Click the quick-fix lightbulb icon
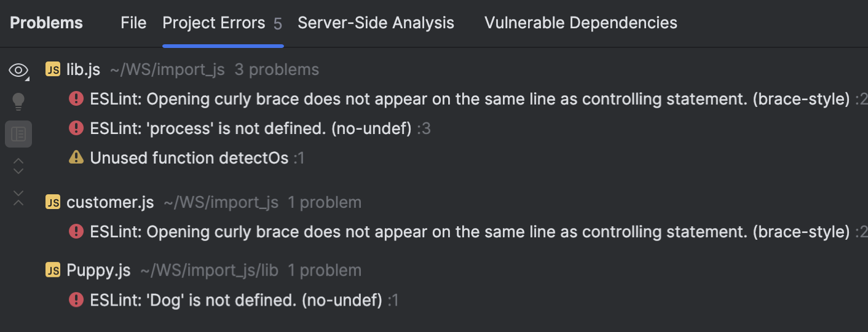 click(18, 101)
